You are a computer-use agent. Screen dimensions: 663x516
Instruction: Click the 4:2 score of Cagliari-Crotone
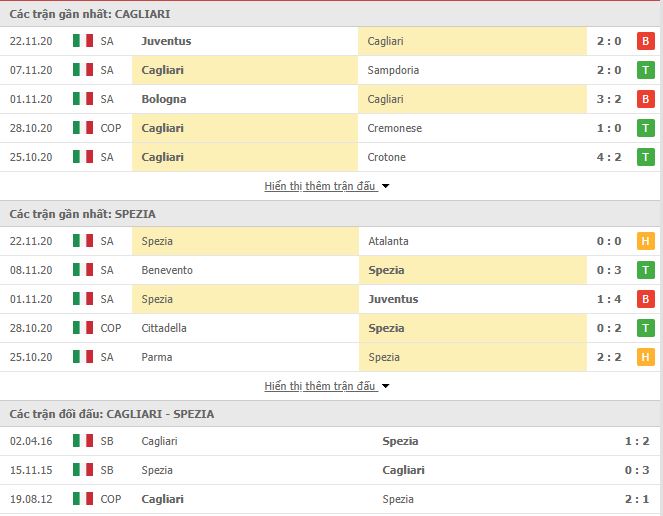point(609,157)
